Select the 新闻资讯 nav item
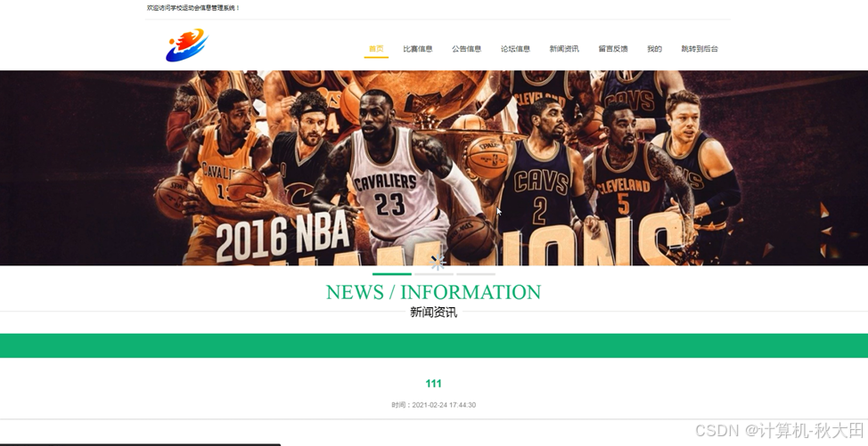 (x=564, y=49)
